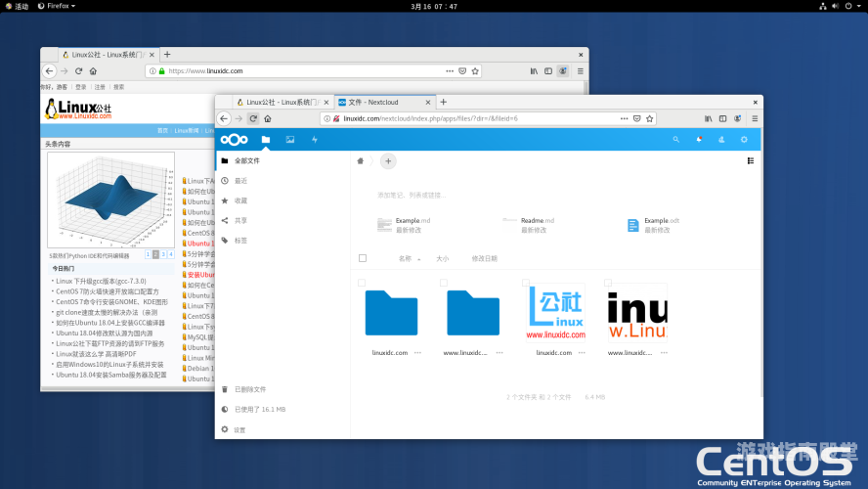Screen dimensions: 868x489
Task: Open hamburger menu in Nextcloud Firefox window
Action: pyautogui.click(x=755, y=118)
